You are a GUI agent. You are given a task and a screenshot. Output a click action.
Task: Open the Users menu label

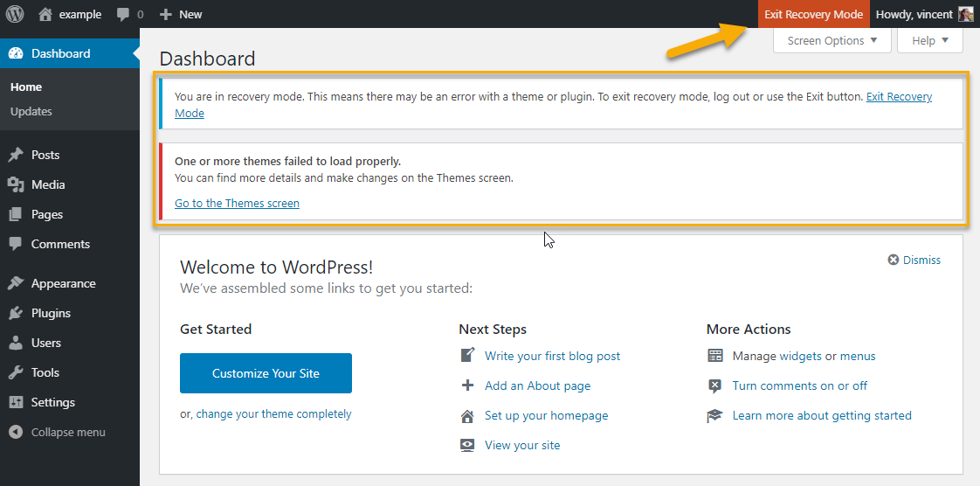click(x=46, y=343)
